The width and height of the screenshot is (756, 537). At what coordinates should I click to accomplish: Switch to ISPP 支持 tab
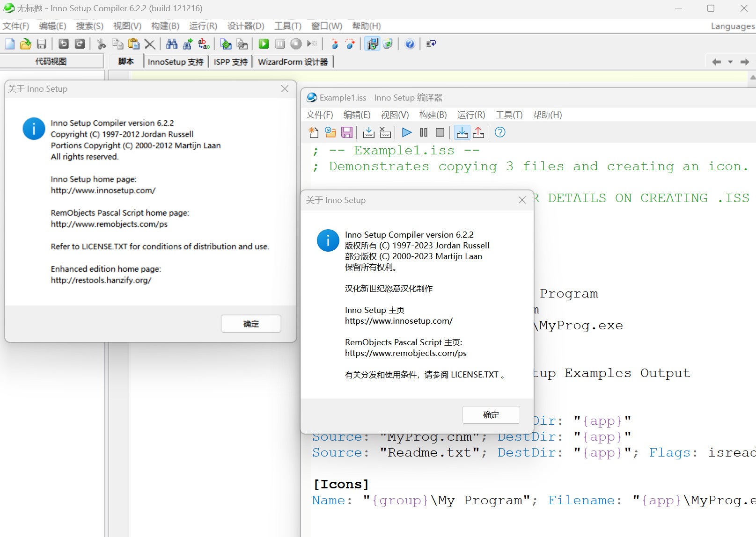231,62
